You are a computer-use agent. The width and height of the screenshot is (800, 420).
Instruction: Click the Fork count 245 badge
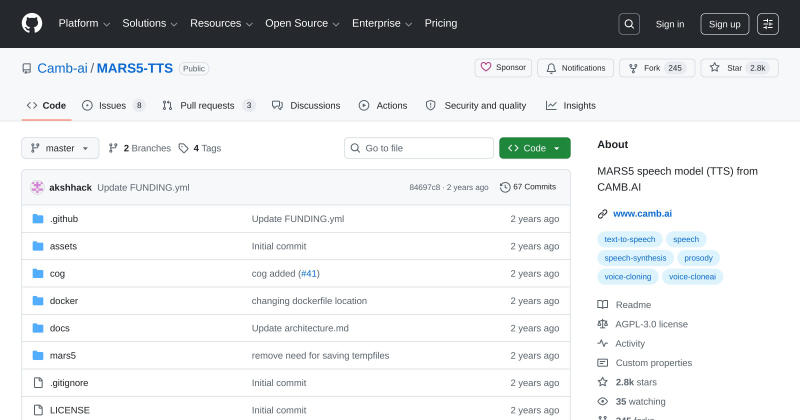pos(674,68)
